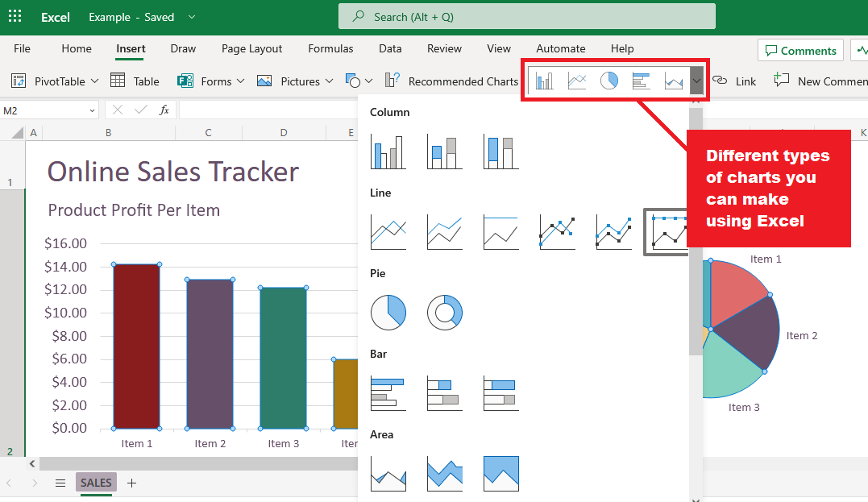Click the line chart ribbon icon

coord(577,81)
